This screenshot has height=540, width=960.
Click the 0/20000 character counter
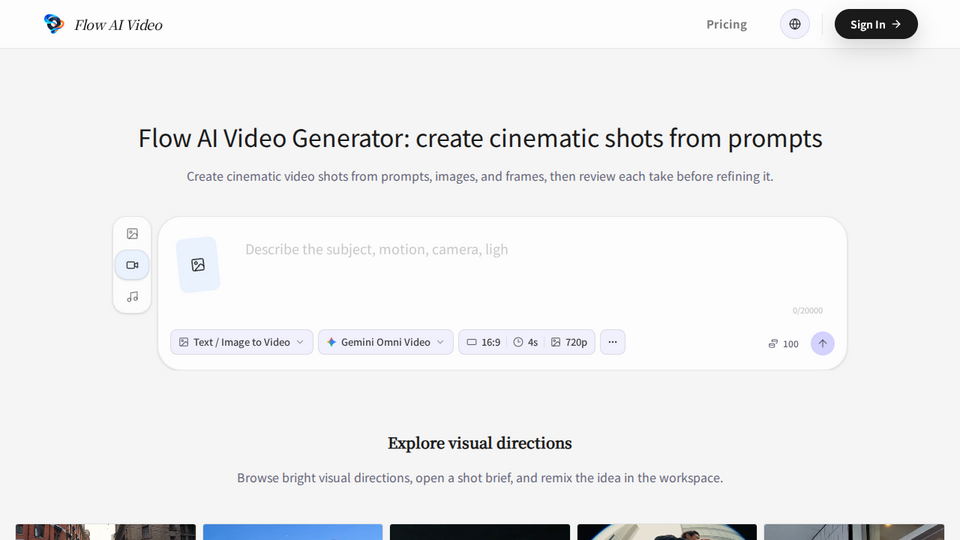[x=807, y=310]
